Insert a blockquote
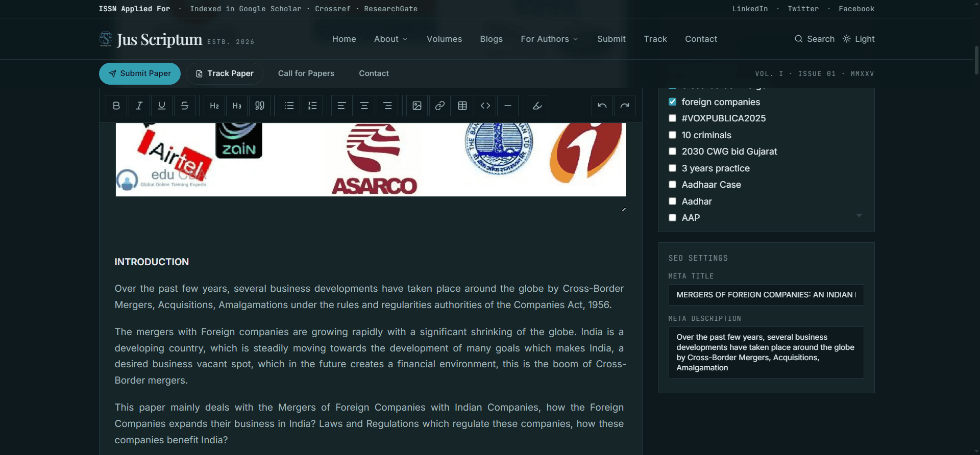 [x=260, y=106]
